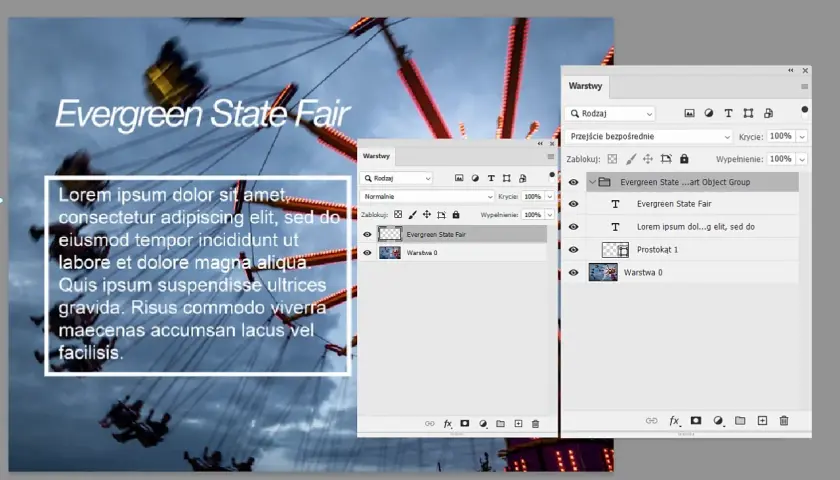Filter smart objects in right Warstwy panel

768,113
